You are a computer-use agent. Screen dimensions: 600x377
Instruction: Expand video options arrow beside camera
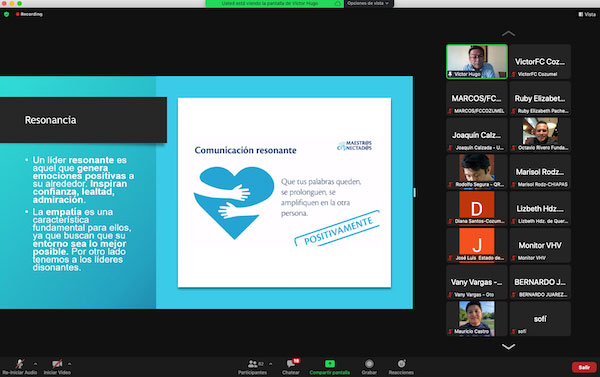click(x=69, y=364)
